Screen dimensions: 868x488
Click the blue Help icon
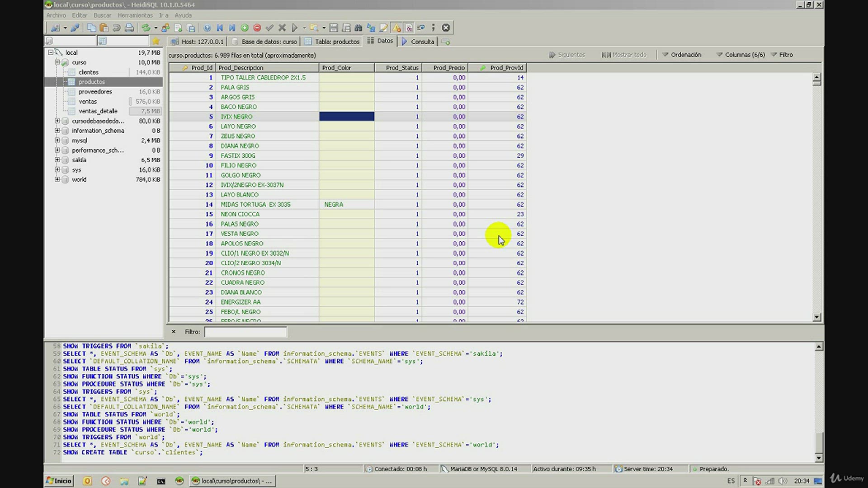pyautogui.click(x=207, y=28)
